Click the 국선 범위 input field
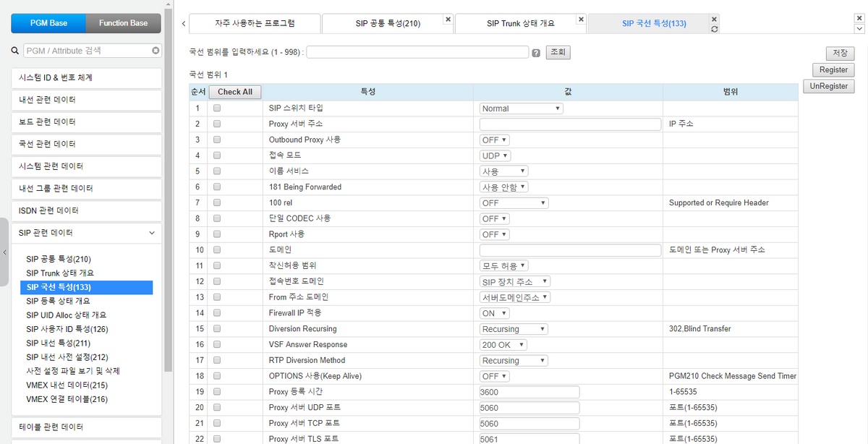Screen dimensions: 868x444 click(x=417, y=52)
